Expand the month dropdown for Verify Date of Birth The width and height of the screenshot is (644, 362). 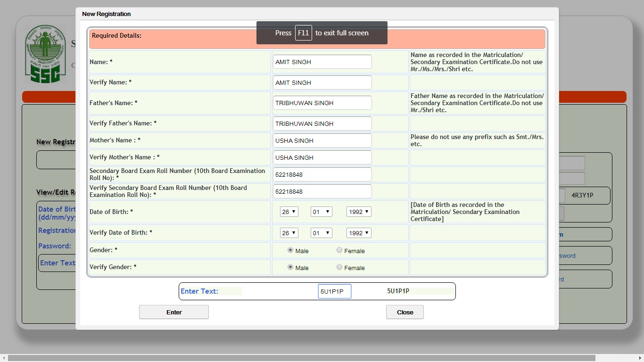click(322, 233)
